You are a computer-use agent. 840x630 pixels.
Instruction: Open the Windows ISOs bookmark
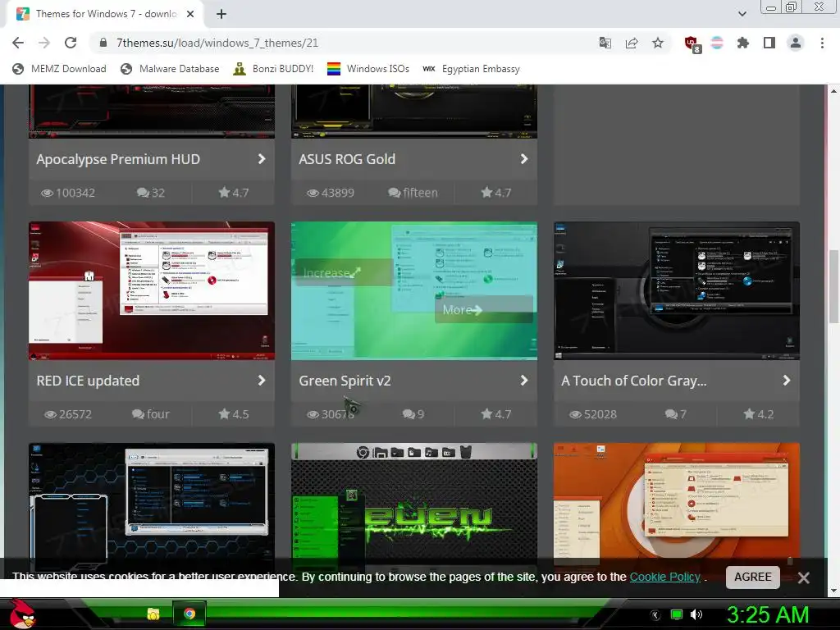368,69
